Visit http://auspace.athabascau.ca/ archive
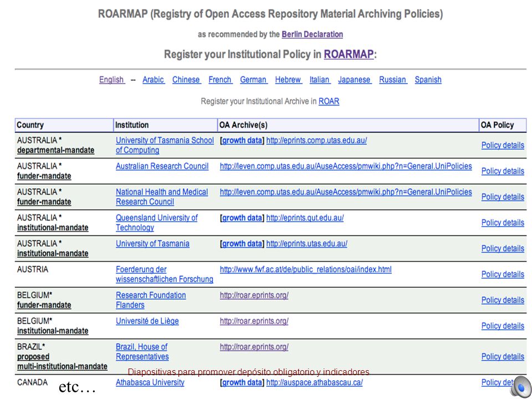 click(315, 382)
